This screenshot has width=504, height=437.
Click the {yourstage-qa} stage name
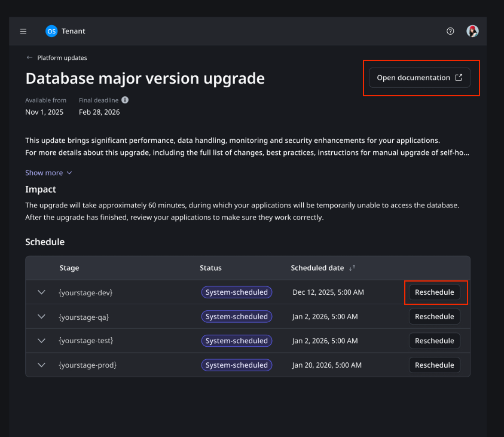tap(84, 317)
